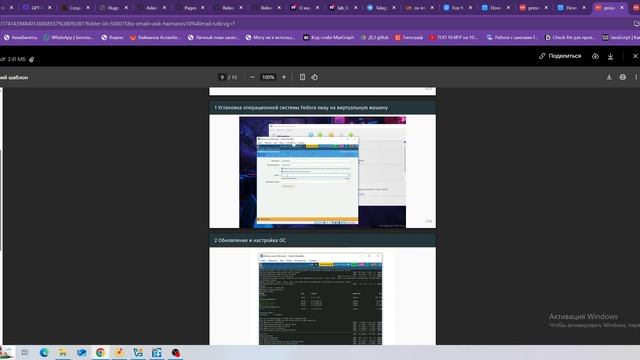
Task: Open the Код стайл MaxGraph bookmark
Action: [329, 38]
